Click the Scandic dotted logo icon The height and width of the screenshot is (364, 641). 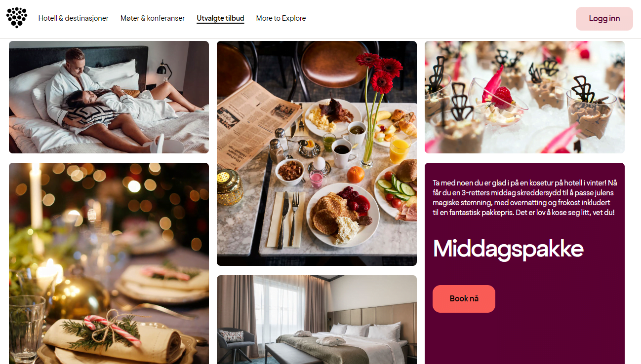[17, 17]
